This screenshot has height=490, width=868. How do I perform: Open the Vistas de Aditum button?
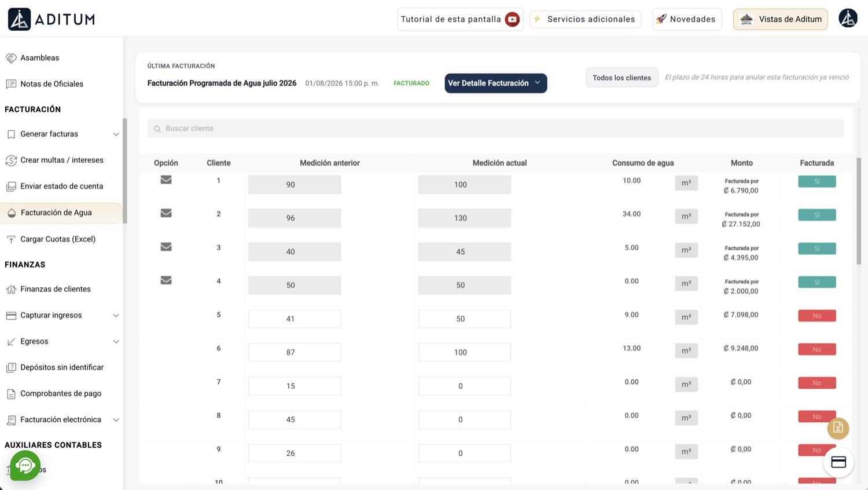click(780, 19)
